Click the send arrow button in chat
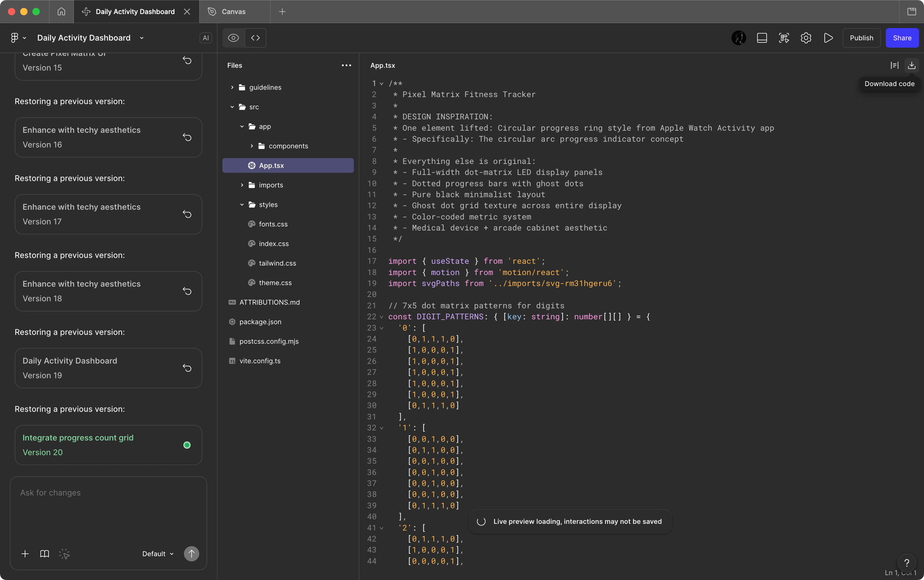924x580 pixels. (x=191, y=553)
